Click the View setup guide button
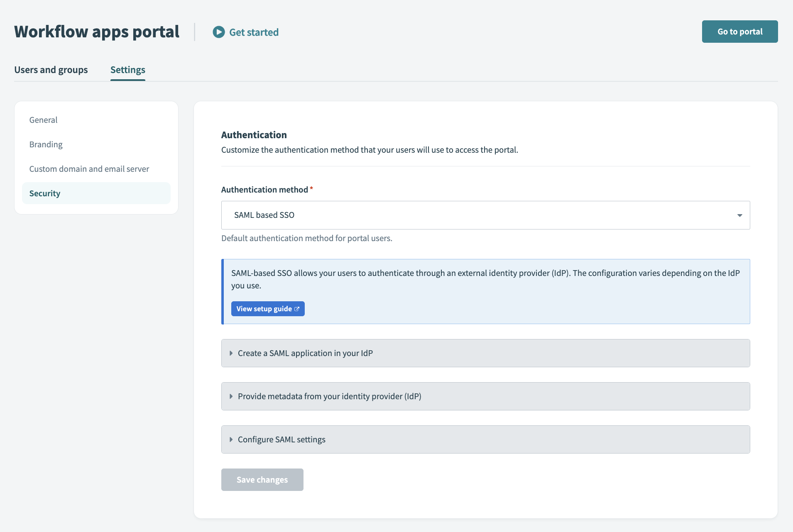793x532 pixels. (x=268, y=309)
